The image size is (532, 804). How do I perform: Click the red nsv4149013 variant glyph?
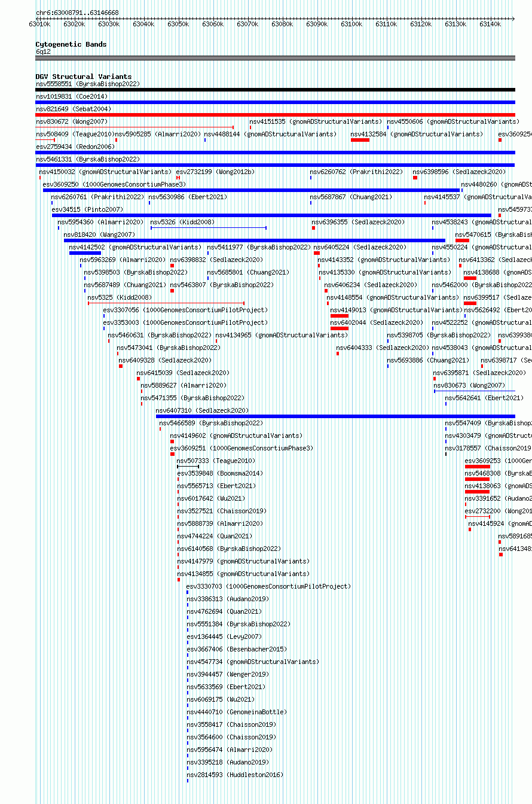[340, 316]
